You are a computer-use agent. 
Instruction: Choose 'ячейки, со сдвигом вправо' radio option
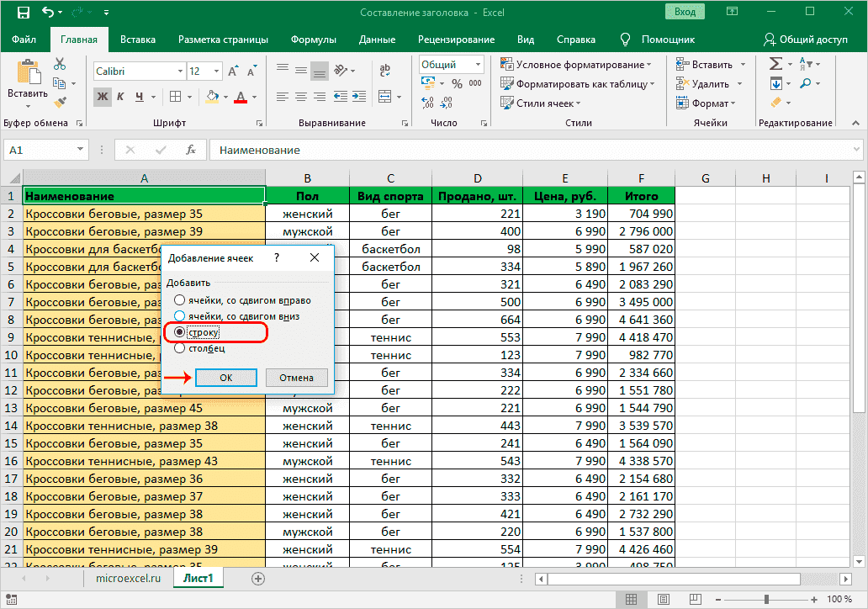[179, 300]
